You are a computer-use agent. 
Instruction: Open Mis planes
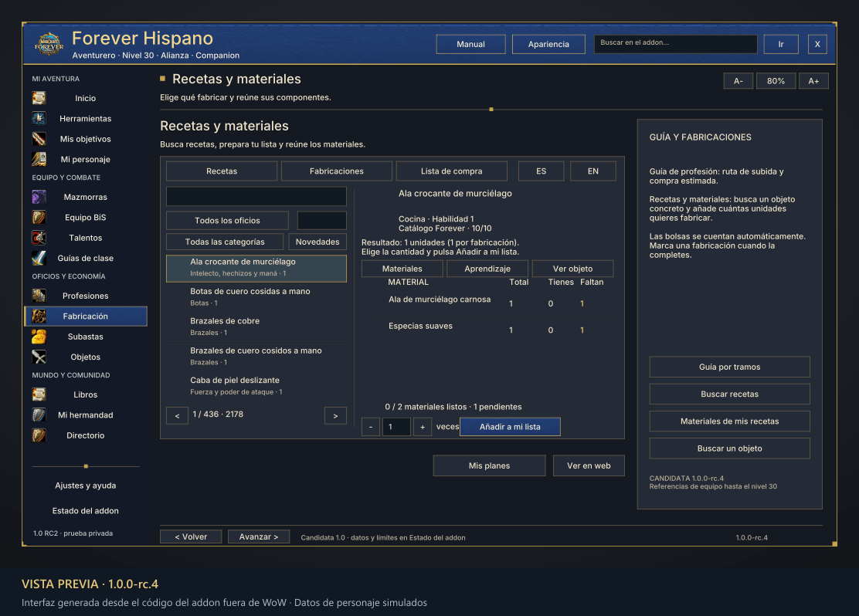pos(489,465)
